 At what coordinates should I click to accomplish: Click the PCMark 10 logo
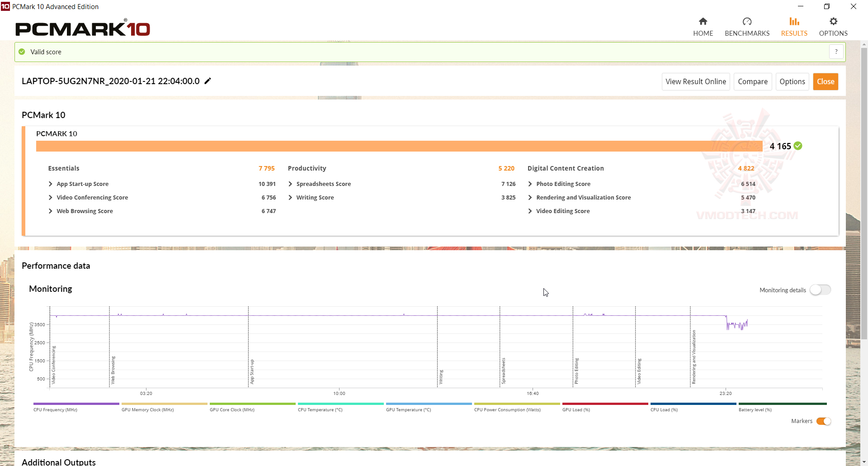tap(83, 29)
